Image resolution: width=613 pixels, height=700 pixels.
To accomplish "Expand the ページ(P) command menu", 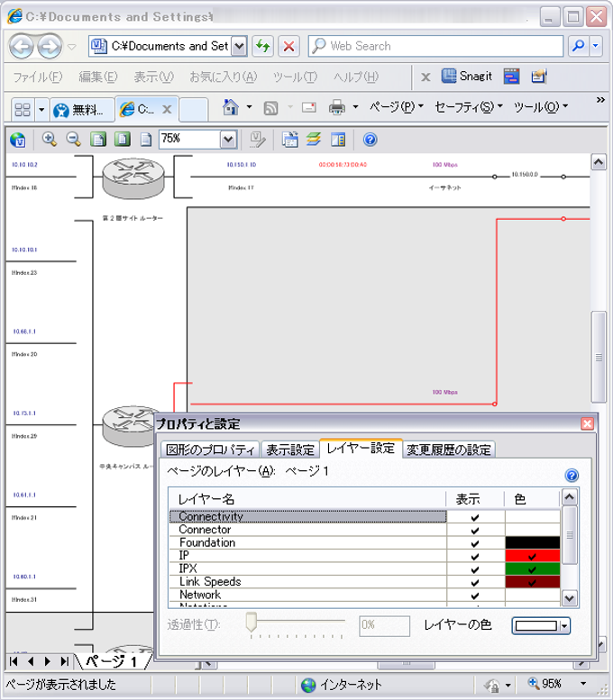I will click(397, 106).
